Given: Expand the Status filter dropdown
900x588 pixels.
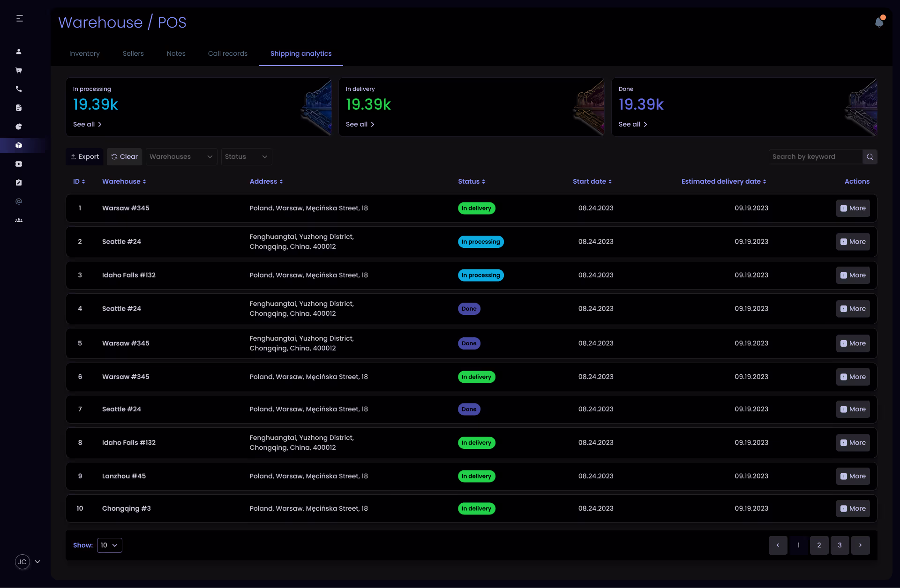Looking at the screenshot, I should coord(247,156).
